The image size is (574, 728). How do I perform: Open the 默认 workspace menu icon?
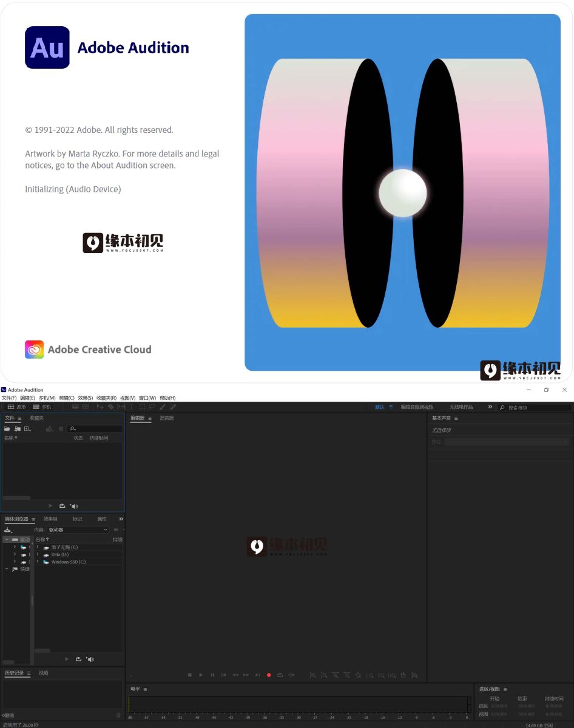coord(391,407)
